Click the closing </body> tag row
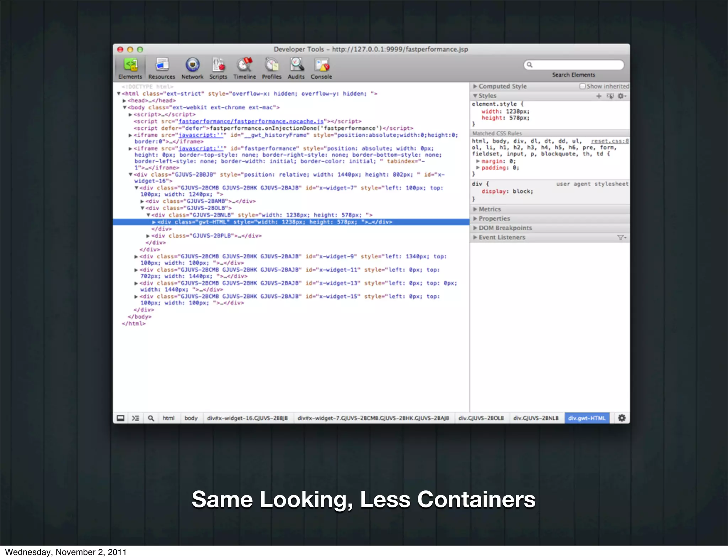The image size is (728, 560). 140,317
